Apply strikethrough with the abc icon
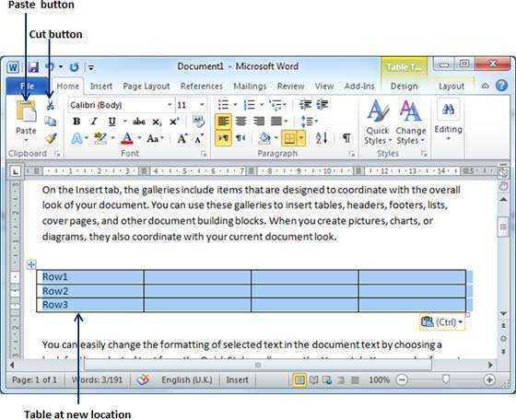Screen dimensions: 516x420 tap(139, 122)
